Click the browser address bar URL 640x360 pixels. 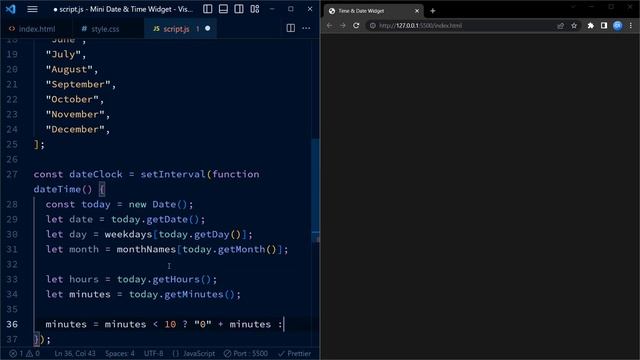click(x=420, y=25)
